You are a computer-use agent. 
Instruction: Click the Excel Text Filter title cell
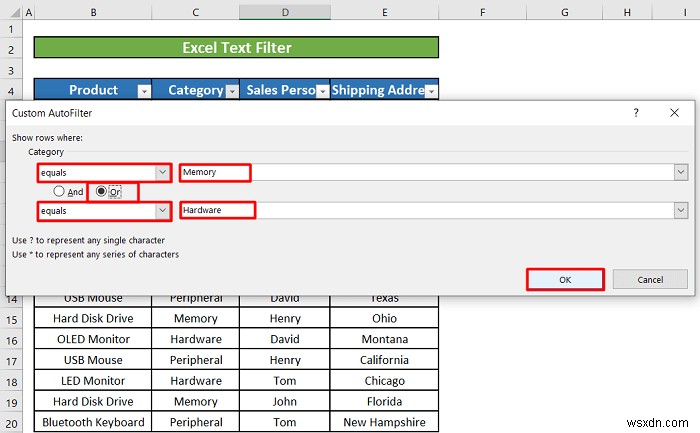click(236, 47)
